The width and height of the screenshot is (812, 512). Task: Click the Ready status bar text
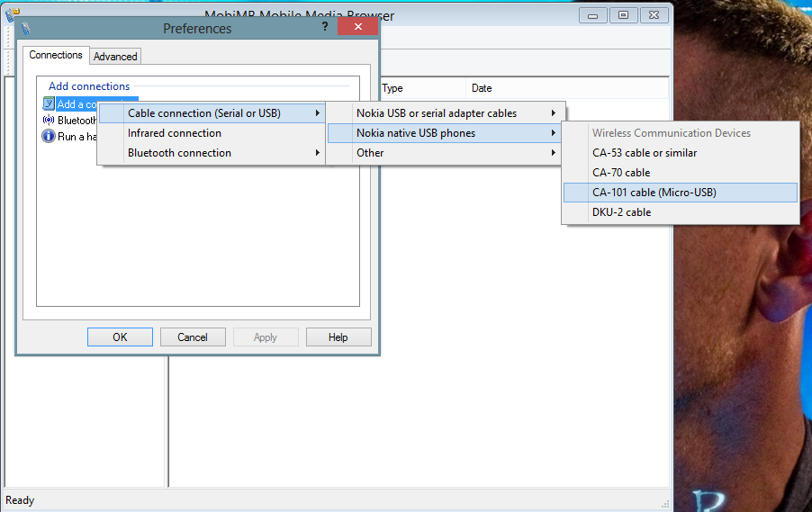coord(20,500)
